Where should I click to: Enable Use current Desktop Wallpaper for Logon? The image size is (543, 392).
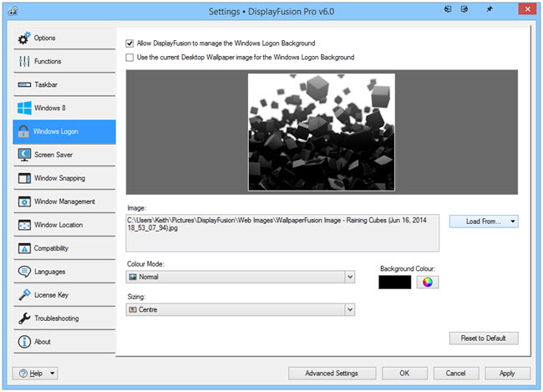click(129, 58)
